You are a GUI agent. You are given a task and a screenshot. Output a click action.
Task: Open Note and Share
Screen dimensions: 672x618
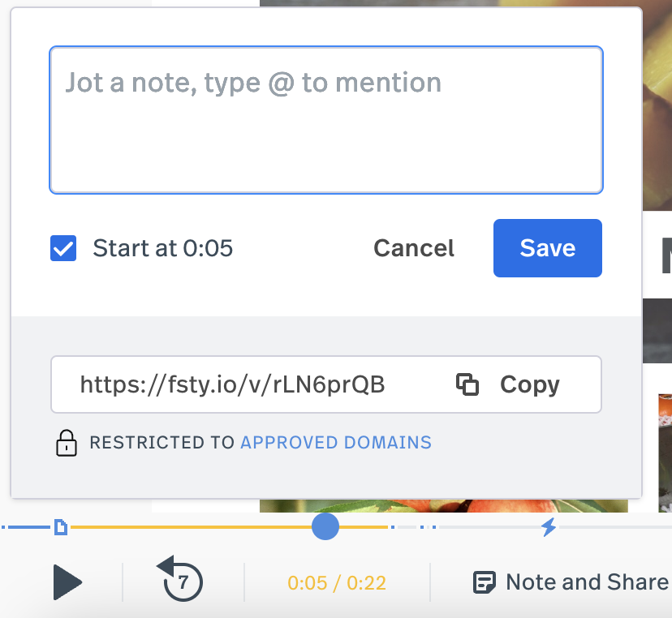(571, 582)
